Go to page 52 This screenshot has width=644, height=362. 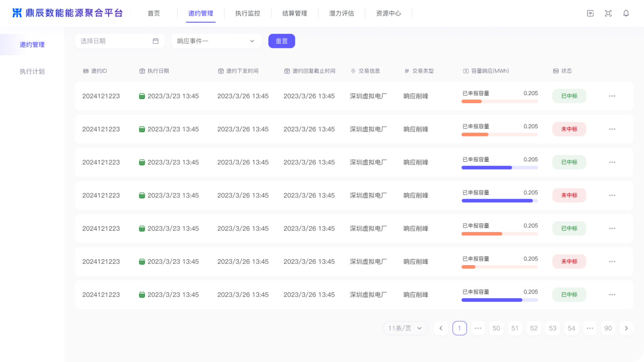(x=534, y=328)
